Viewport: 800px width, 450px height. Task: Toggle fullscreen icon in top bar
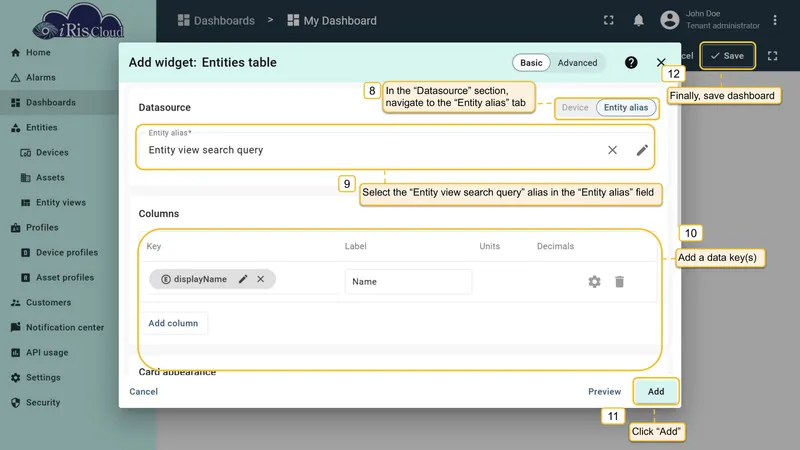pyautogui.click(x=609, y=20)
